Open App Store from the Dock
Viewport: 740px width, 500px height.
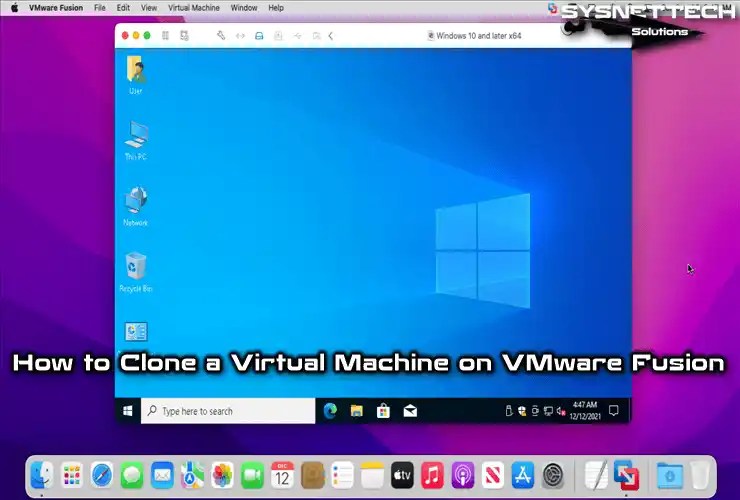[523, 475]
